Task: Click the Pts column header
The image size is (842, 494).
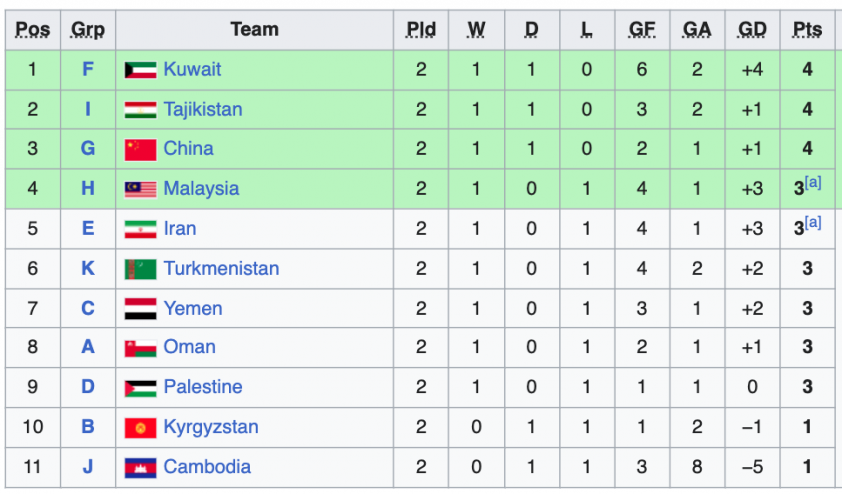Action: point(807,29)
